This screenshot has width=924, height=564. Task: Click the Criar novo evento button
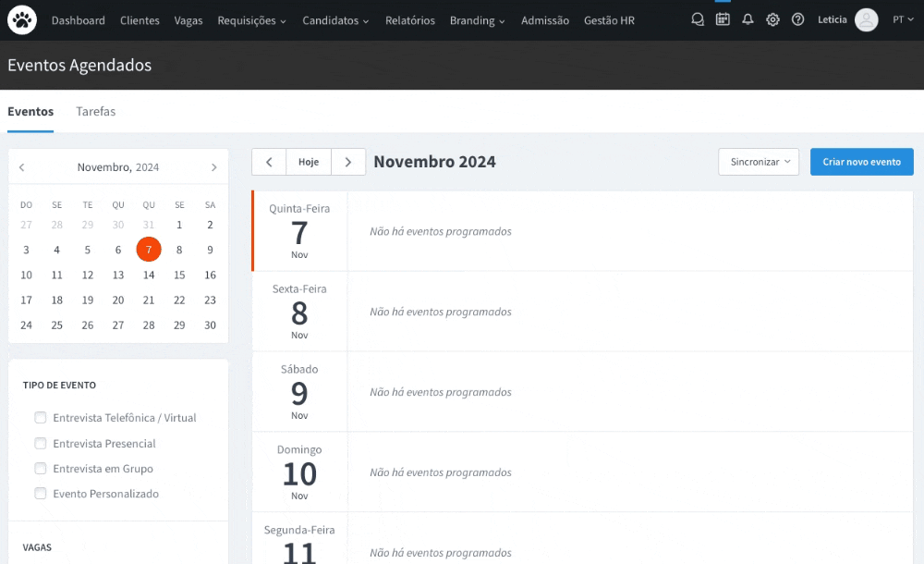[x=861, y=162]
